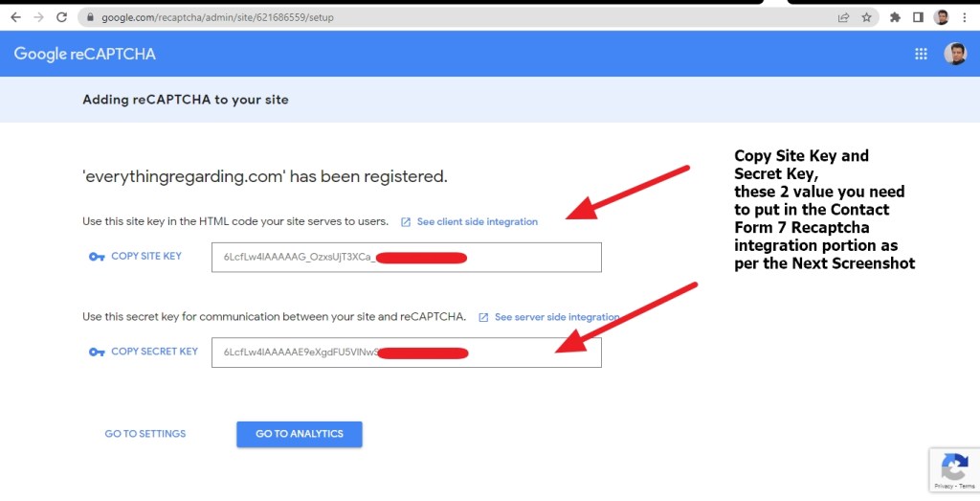This screenshot has width=980, height=501.
Task: Bookmark this page with star icon
Action: click(866, 17)
